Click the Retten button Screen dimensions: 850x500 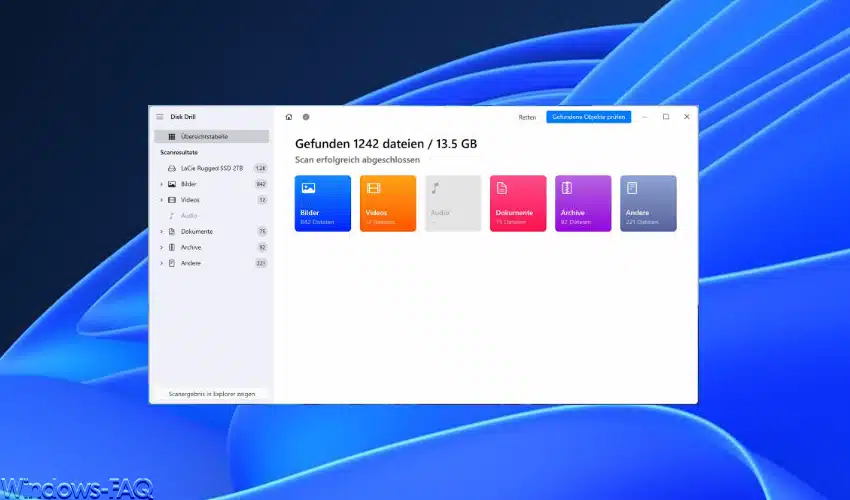(527, 117)
